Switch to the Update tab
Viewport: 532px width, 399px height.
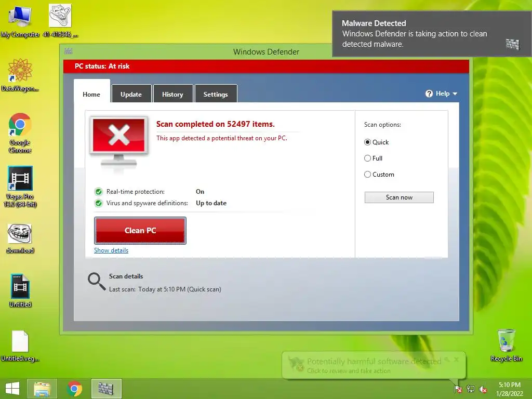131,94
